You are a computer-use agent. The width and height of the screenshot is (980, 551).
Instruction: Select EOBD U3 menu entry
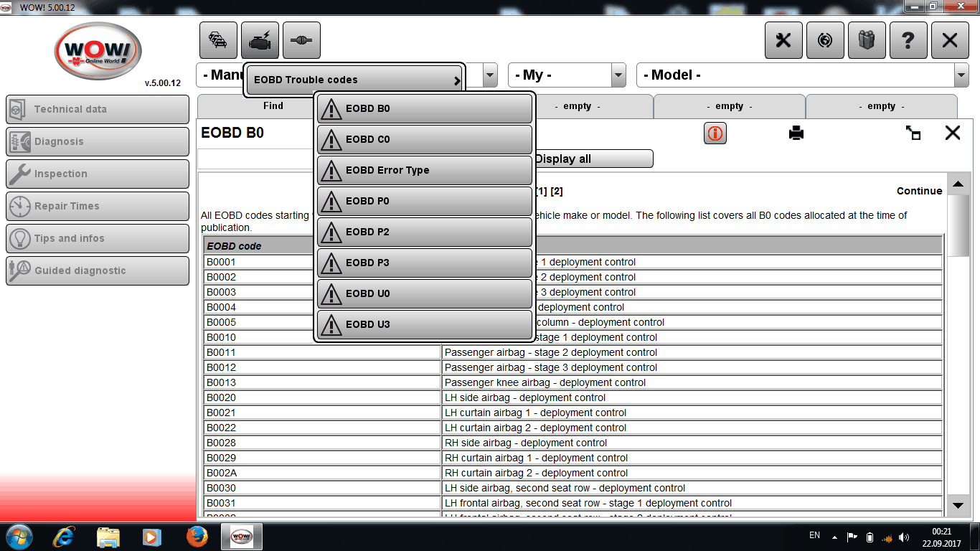click(425, 324)
